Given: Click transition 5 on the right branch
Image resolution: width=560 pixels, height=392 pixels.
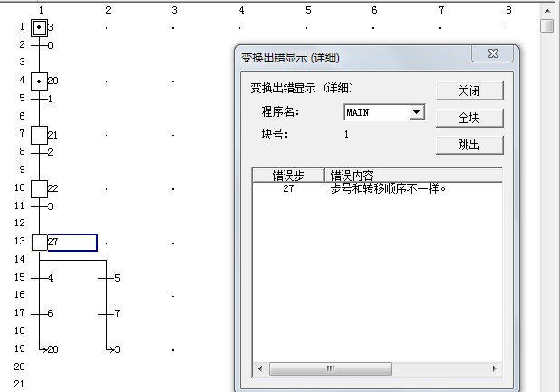Looking at the screenshot, I should [108, 278].
